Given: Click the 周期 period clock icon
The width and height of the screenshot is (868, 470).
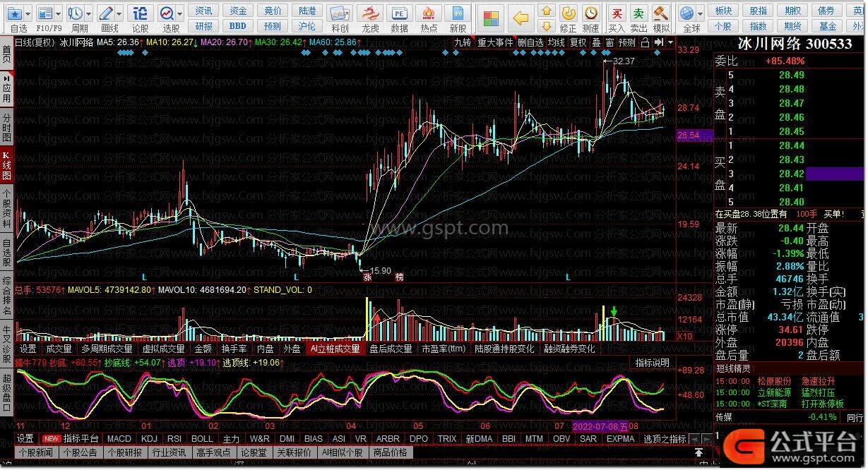Looking at the screenshot, I should point(76,13).
